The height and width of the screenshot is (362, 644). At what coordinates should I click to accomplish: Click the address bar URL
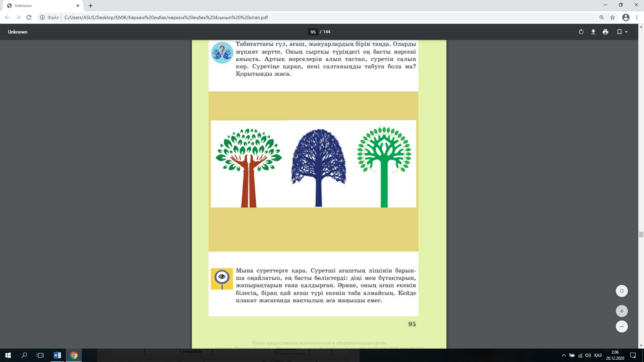166,17
